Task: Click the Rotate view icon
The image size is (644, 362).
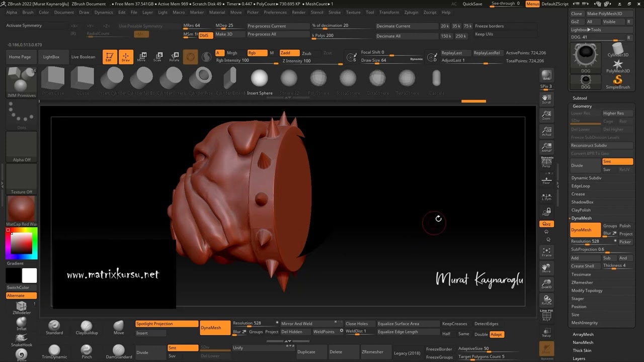Action: (x=546, y=300)
